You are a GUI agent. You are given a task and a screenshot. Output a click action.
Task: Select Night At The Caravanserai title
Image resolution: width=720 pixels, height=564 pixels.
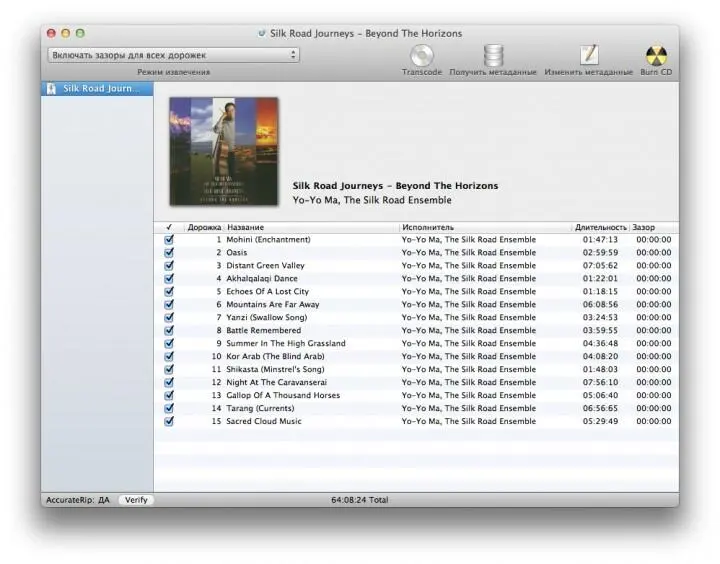tap(276, 382)
